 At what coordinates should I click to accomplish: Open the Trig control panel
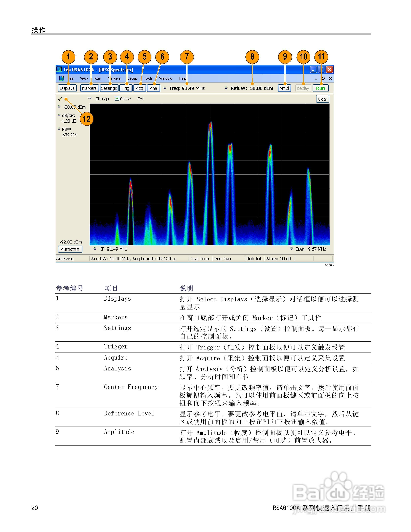pyautogui.click(x=126, y=88)
